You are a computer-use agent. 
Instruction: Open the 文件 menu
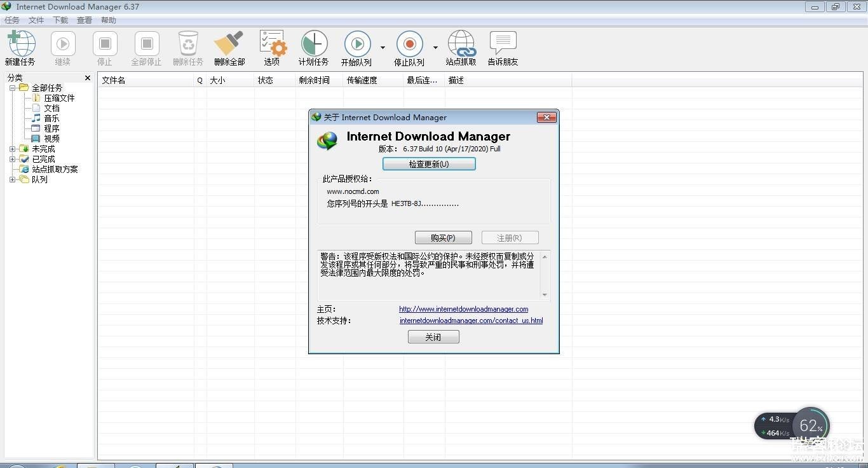pyautogui.click(x=36, y=20)
